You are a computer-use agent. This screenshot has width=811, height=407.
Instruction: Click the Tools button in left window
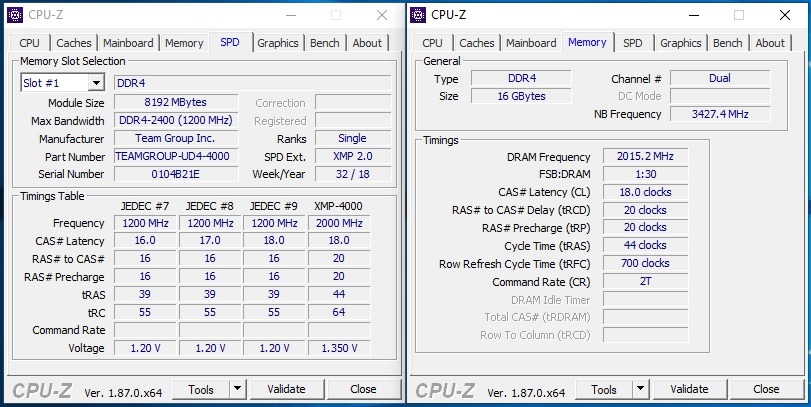coord(201,389)
